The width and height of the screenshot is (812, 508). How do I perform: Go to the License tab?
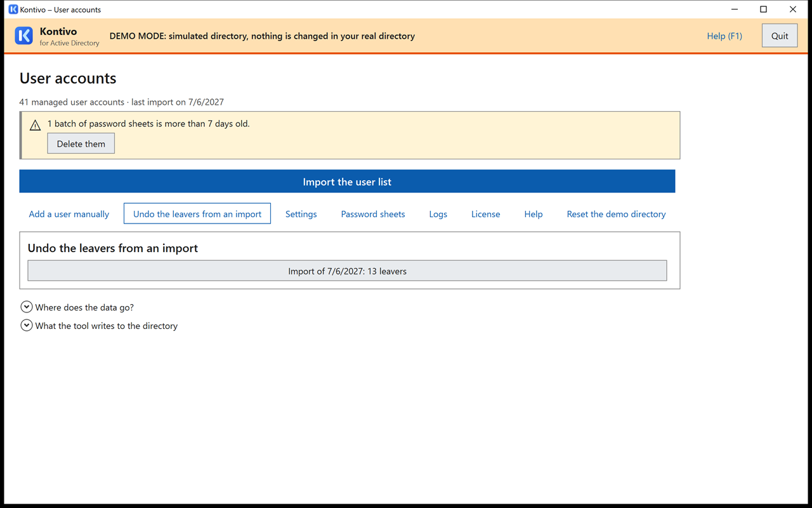[x=485, y=214]
